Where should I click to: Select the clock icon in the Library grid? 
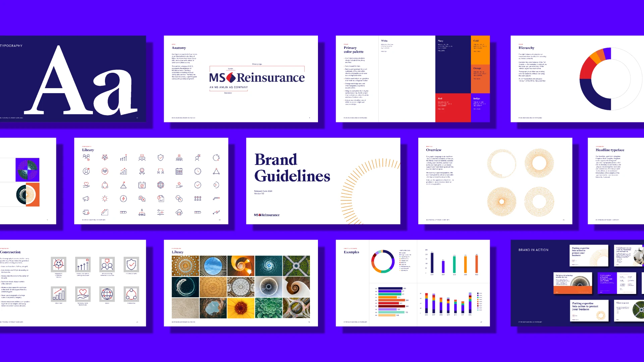pyautogui.click(x=198, y=171)
